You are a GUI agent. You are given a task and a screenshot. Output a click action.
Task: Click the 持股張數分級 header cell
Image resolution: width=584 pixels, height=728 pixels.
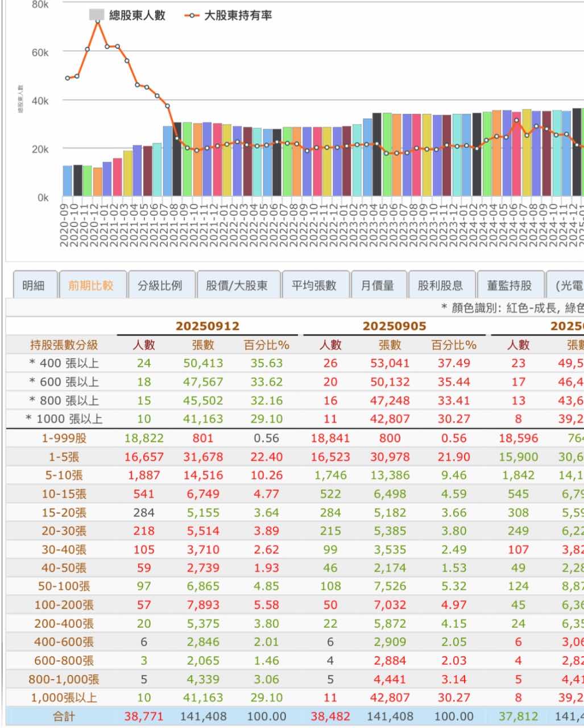(x=64, y=345)
